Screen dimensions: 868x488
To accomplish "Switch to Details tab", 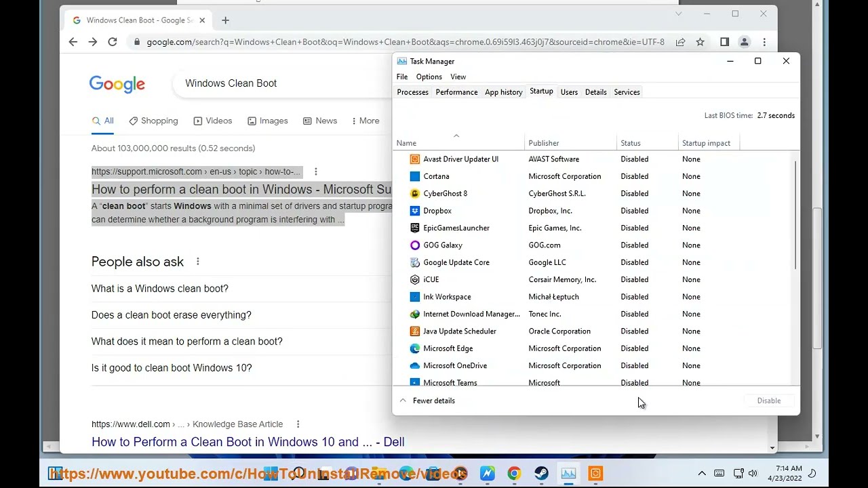I will [x=595, y=92].
